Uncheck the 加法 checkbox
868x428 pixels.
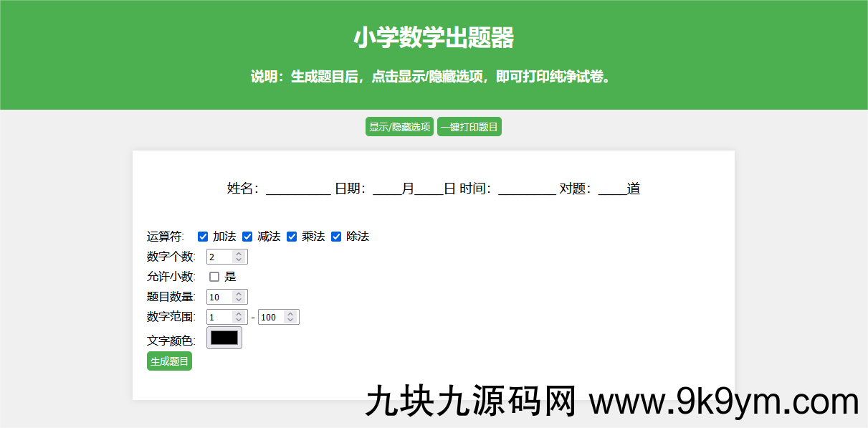pyautogui.click(x=203, y=237)
